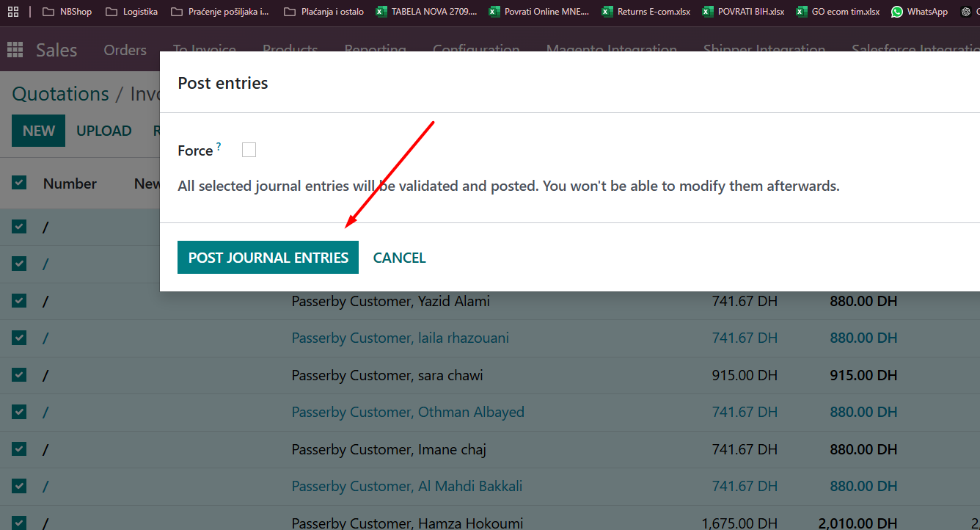Uncheck the sara chawi row checkbox
The width and height of the screenshot is (980, 530).
[19, 374]
